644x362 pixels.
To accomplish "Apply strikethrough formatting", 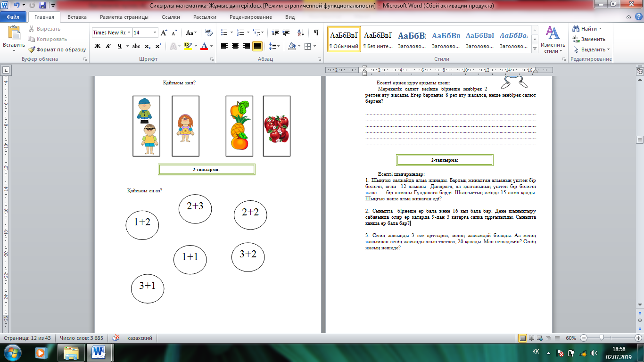I will point(136,46).
